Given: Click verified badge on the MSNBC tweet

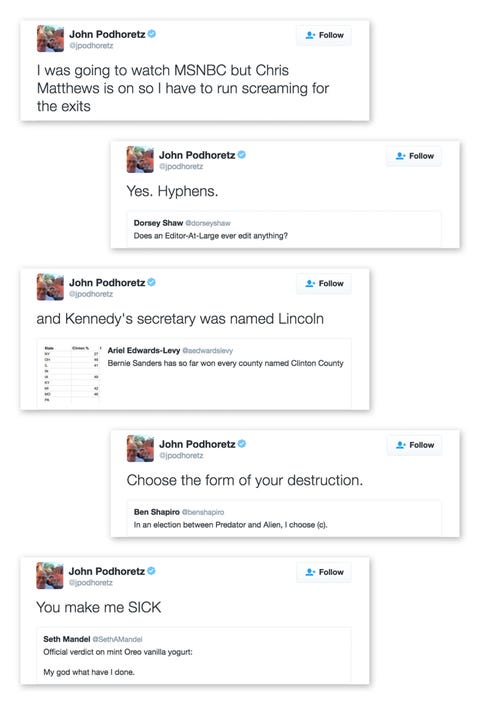Looking at the screenshot, I should (x=152, y=34).
